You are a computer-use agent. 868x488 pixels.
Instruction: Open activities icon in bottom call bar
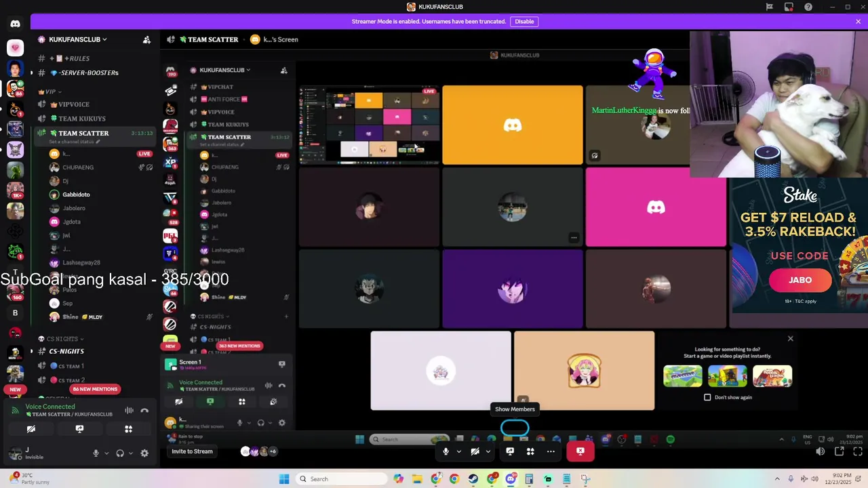tap(530, 451)
